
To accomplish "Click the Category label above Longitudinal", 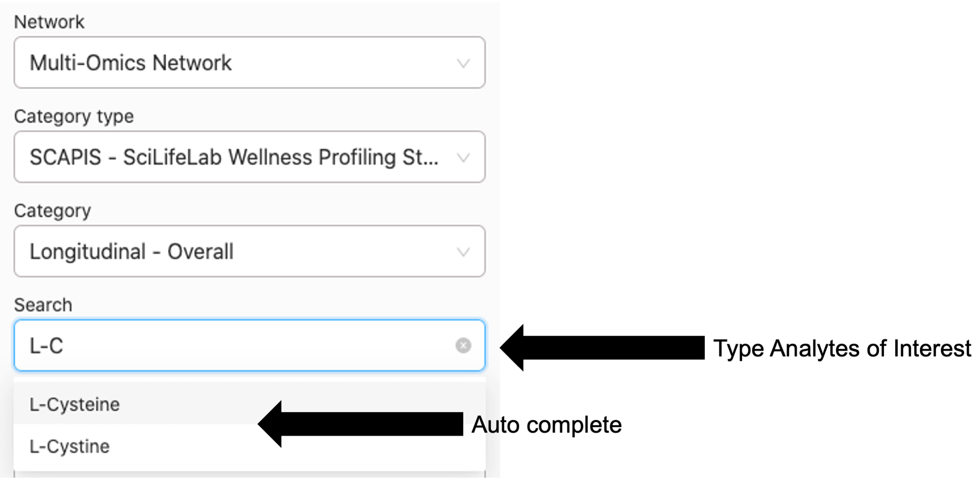I will [x=52, y=211].
